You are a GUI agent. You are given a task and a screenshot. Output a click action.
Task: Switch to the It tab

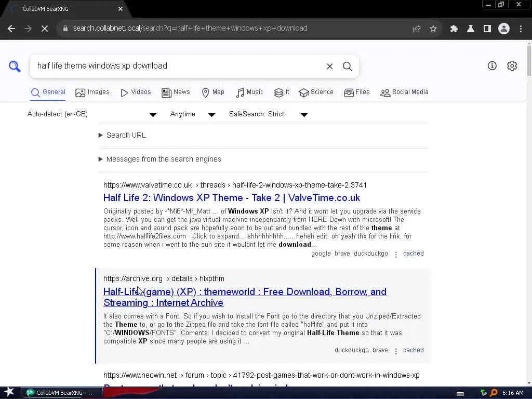282,92
